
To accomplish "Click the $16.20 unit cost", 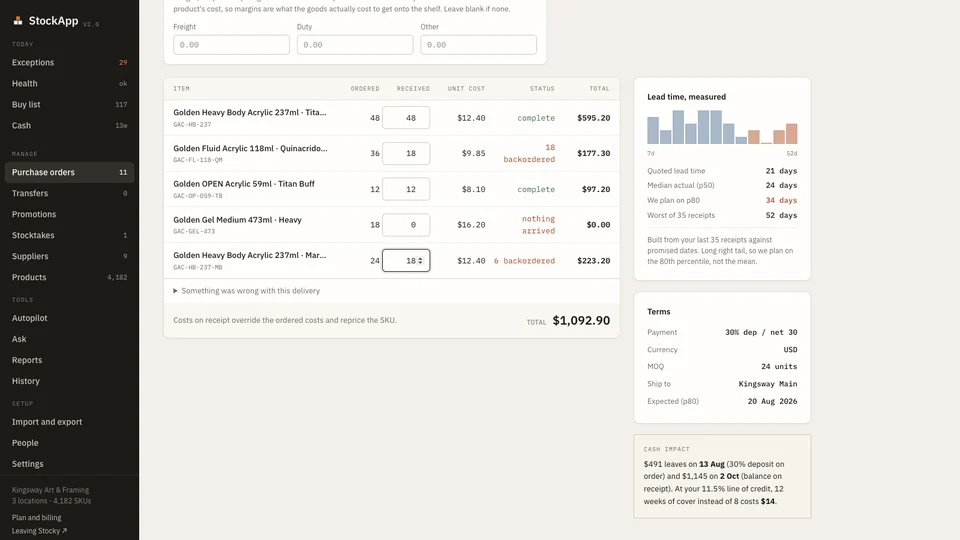I will coord(471,225).
